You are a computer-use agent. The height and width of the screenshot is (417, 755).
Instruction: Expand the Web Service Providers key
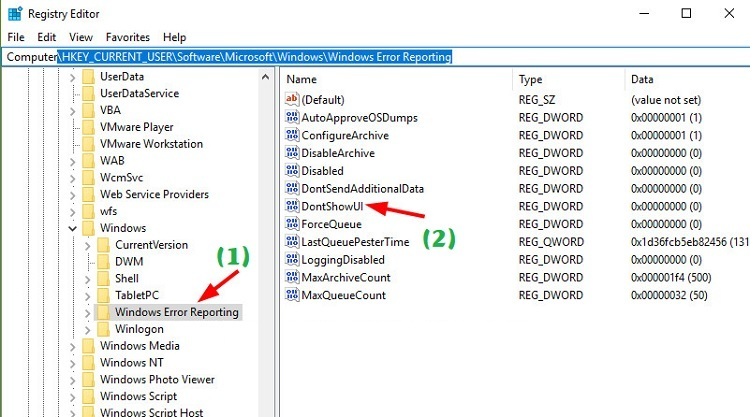[72, 195]
